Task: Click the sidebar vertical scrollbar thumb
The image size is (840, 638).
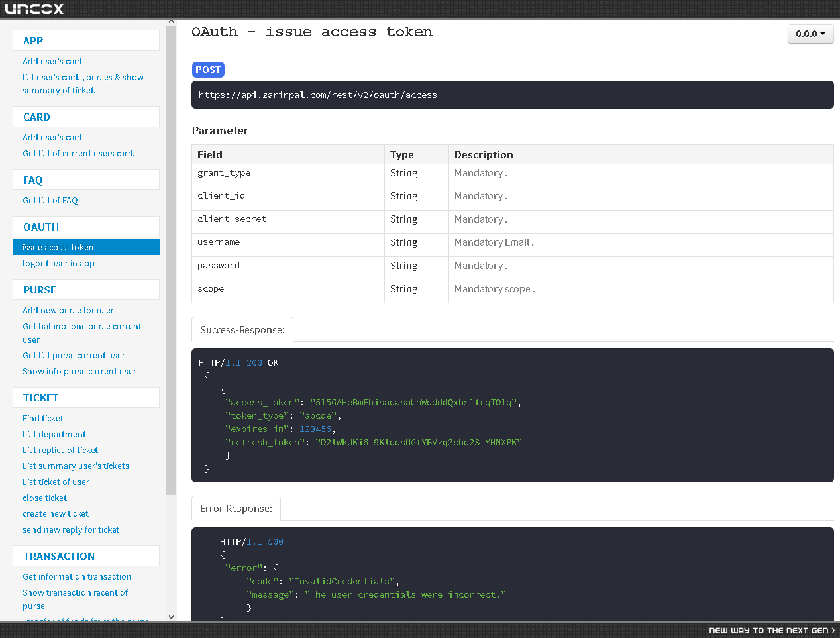Action: point(172,260)
